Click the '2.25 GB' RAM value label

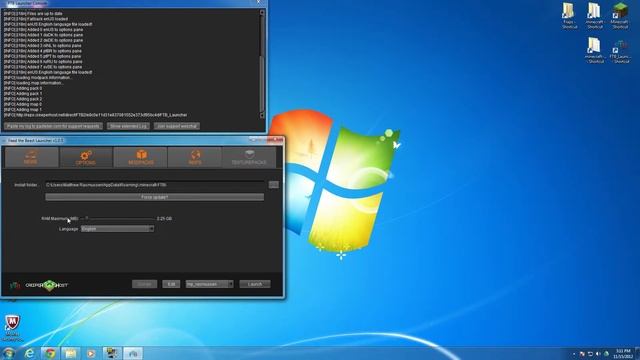pos(164,219)
